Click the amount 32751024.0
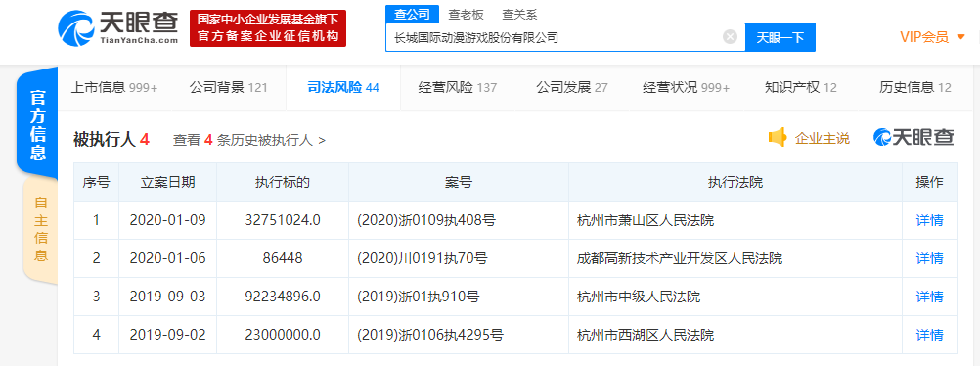The image size is (980, 366). point(283,220)
